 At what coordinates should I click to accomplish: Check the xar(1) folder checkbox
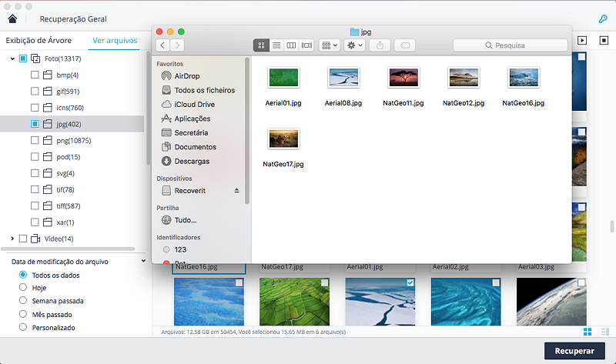pyautogui.click(x=35, y=222)
